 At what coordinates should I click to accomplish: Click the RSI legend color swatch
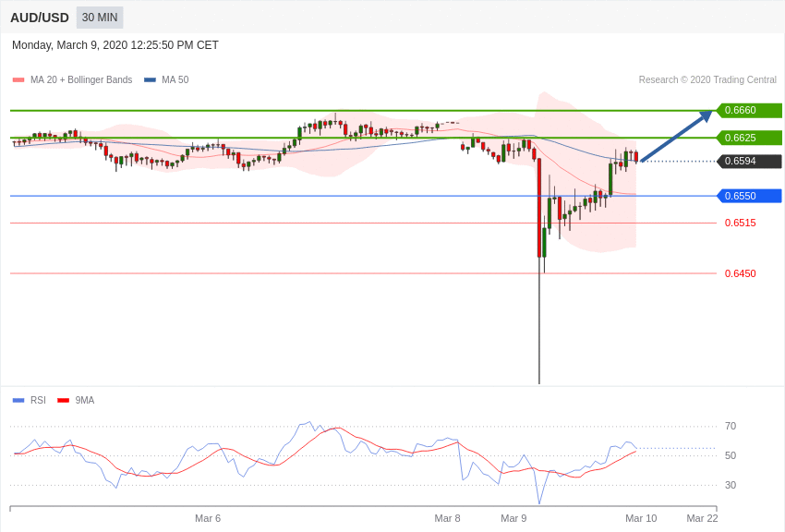click(18, 400)
